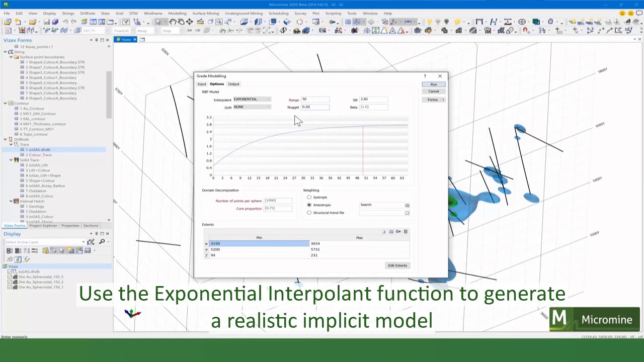Click the Range input field
Image resolution: width=644 pixels, height=362 pixels.
315,100
